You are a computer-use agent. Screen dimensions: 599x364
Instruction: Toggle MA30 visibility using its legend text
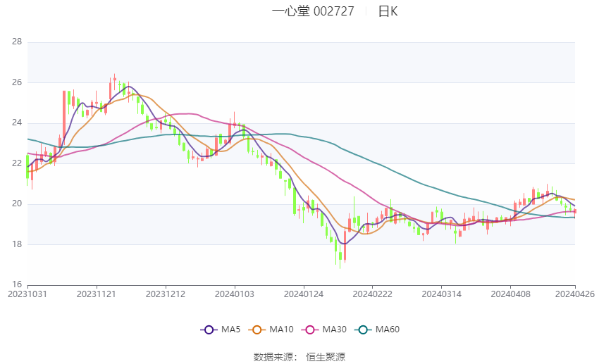click(335, 330)
